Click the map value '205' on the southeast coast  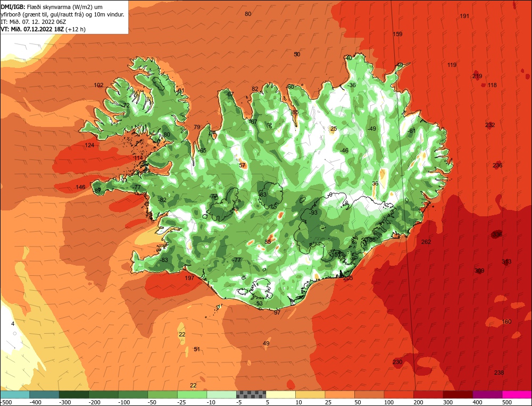(x=348, y=278)
